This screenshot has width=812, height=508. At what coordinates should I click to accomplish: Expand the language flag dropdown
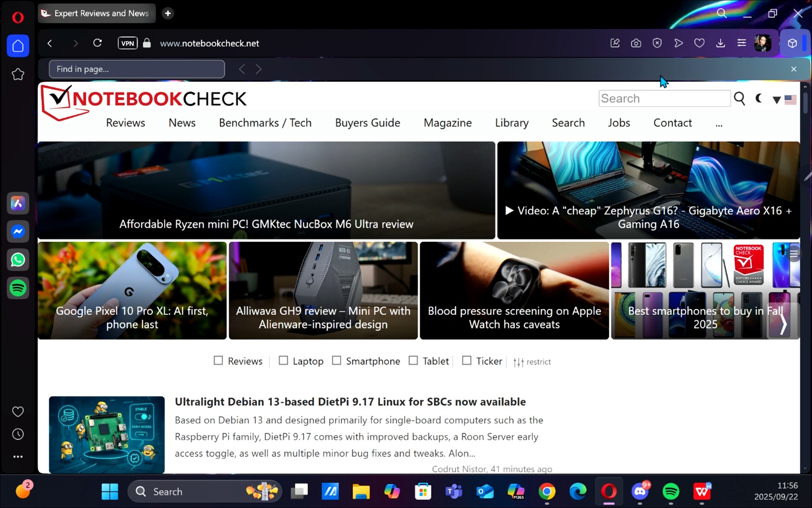(x=784, y=100)
